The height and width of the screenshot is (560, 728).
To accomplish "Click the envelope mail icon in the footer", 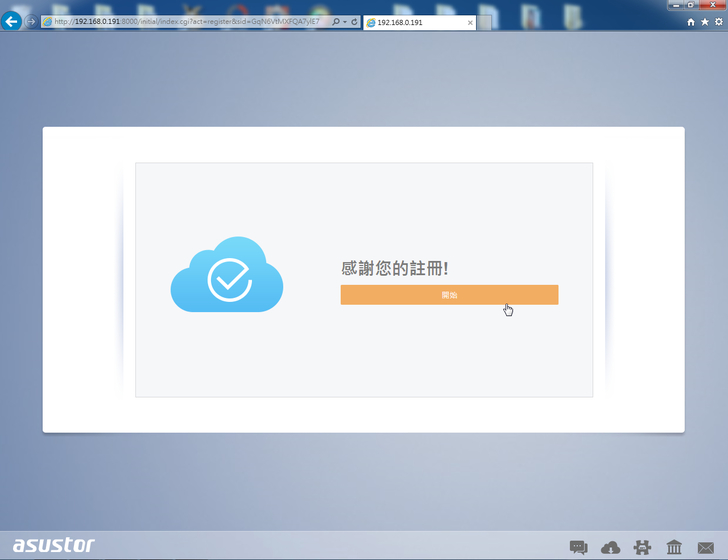I will 706,548.
